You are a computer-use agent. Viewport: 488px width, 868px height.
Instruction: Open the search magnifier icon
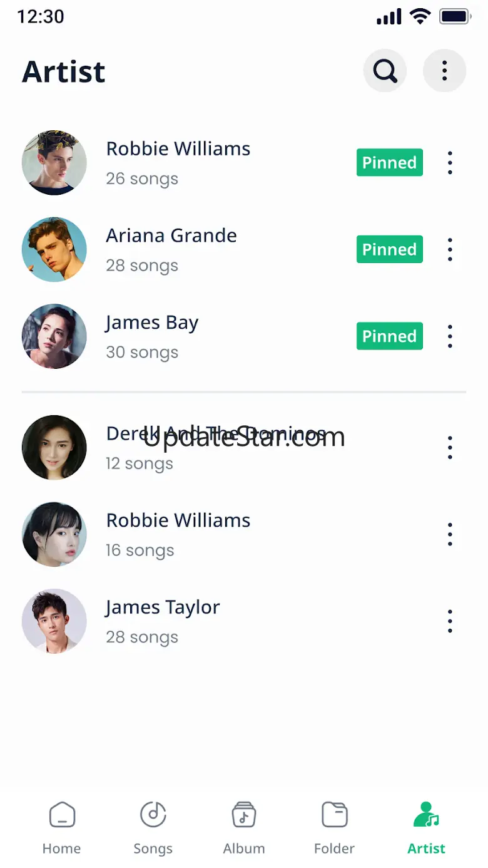(x=385, y=71)
